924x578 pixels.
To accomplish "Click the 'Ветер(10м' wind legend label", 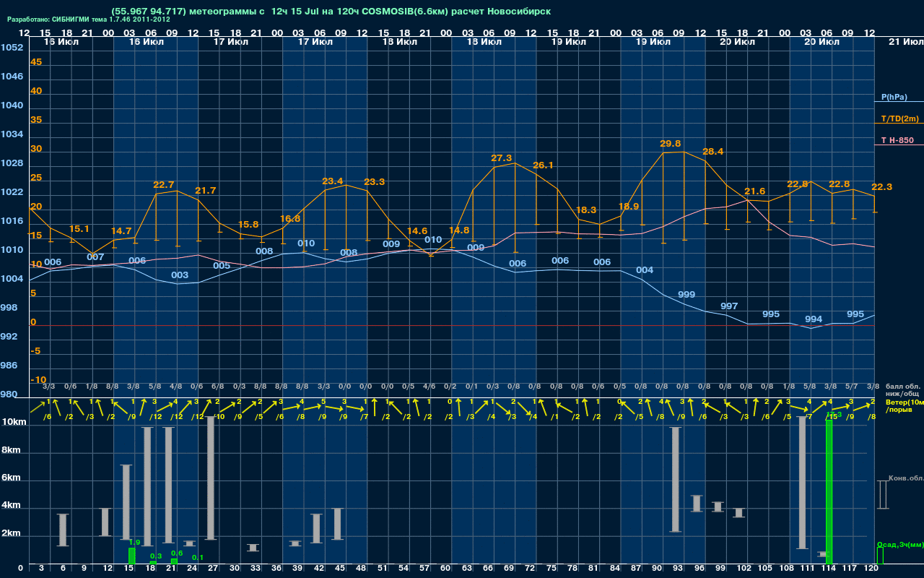I will [x=905, y=401].
